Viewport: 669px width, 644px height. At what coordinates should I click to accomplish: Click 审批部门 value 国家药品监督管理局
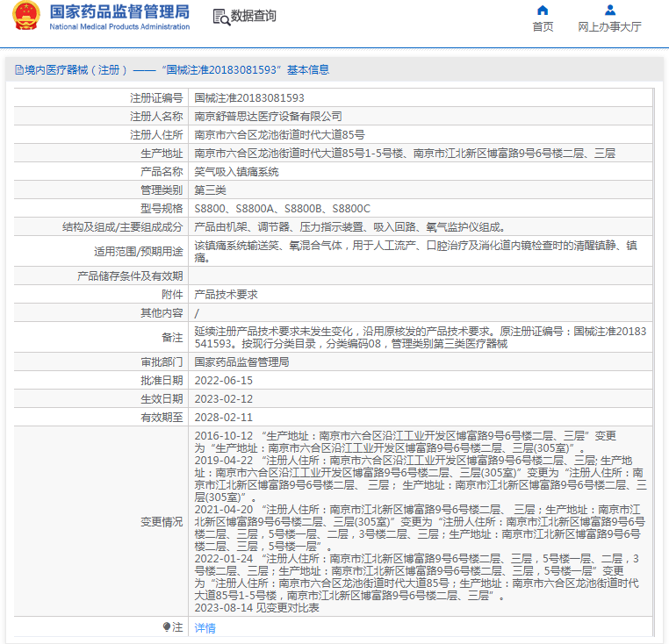pyautogui.click(x=242, y=362)
